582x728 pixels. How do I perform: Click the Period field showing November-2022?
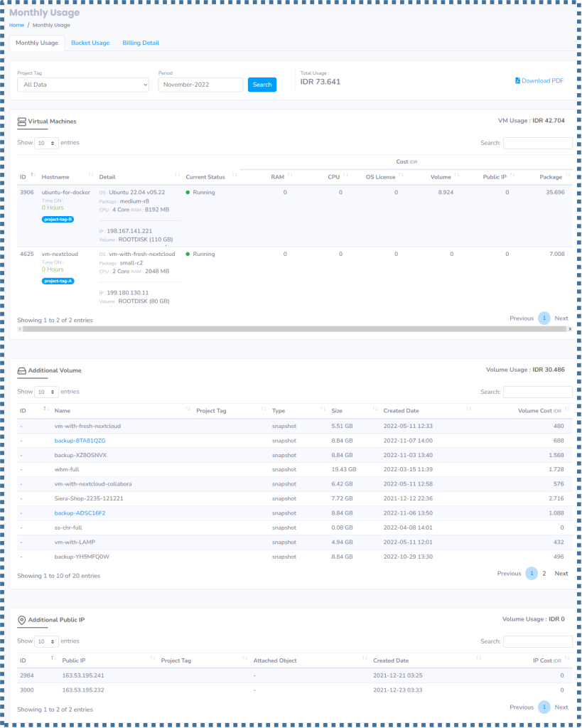(199, 84)
